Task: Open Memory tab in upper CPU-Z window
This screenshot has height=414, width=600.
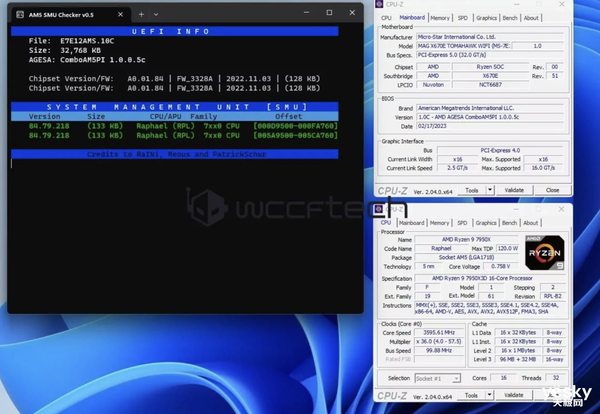Action: pyautogui.click(x=440, y=18)
